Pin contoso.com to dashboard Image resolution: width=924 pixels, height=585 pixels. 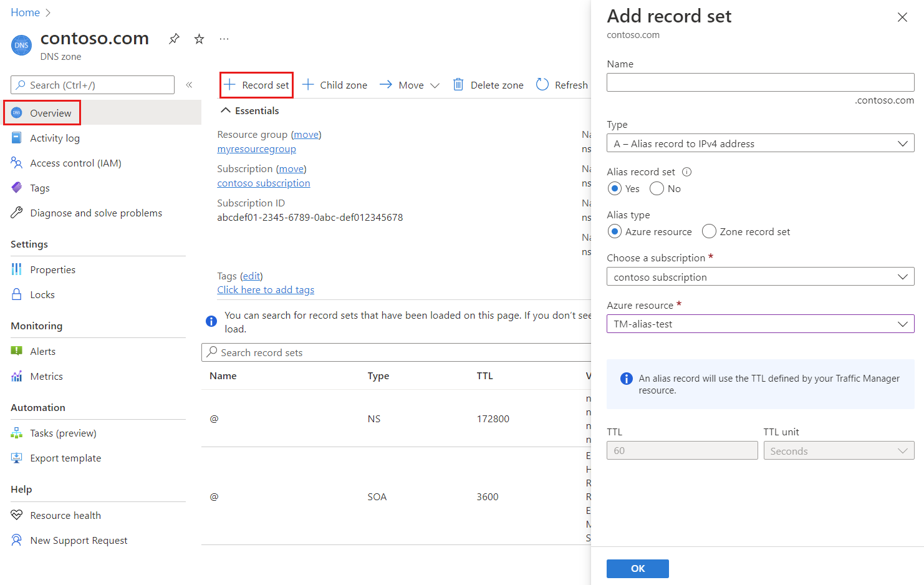point(174,39)
